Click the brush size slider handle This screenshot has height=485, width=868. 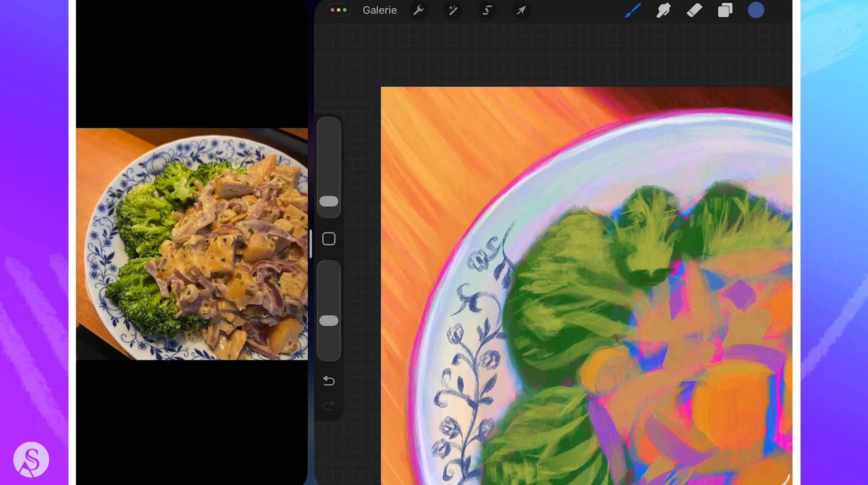click(x=329, y=201)
